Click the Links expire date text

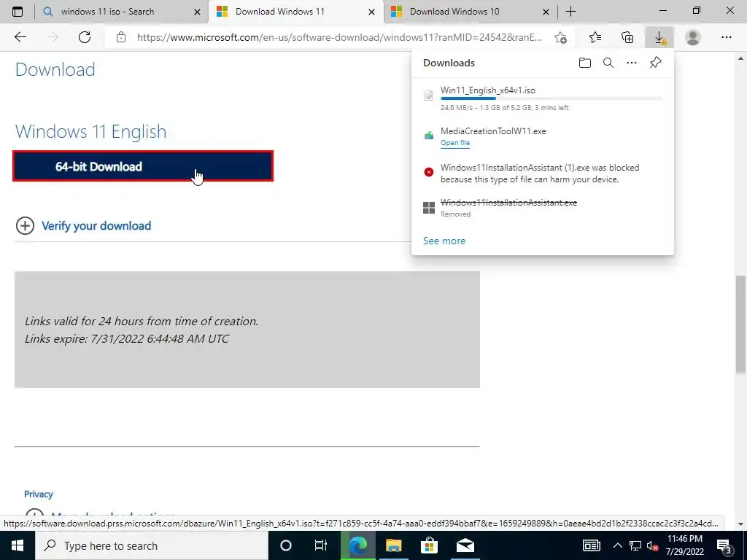pyautogui.click(x=127, y=338)
